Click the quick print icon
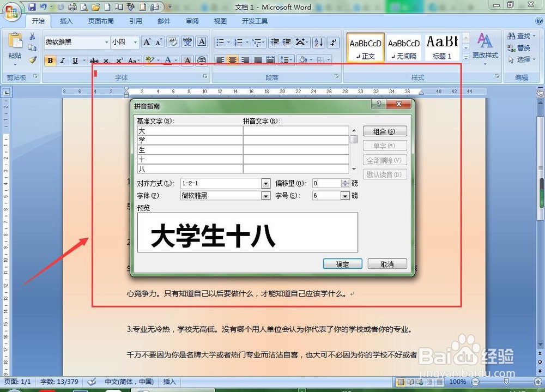Screen dimensions: 545x392 [72, 7]
